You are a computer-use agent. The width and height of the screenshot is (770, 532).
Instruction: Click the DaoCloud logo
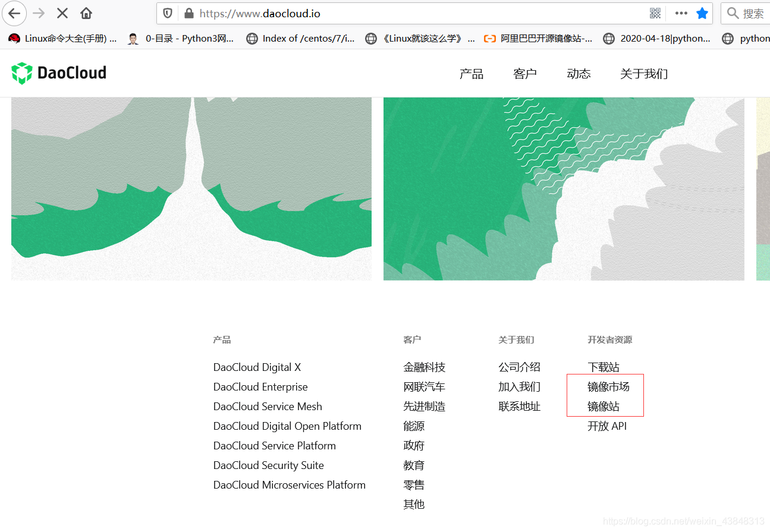click(59, 73)
